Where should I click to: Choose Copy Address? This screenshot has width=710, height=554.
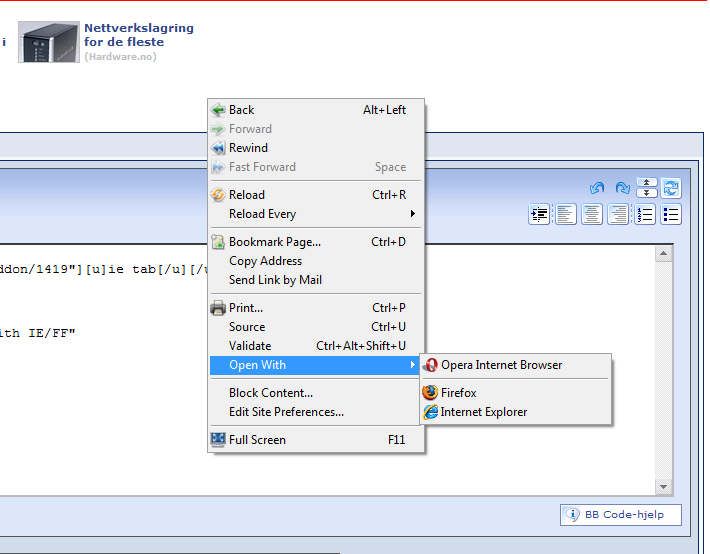(316, 261)
